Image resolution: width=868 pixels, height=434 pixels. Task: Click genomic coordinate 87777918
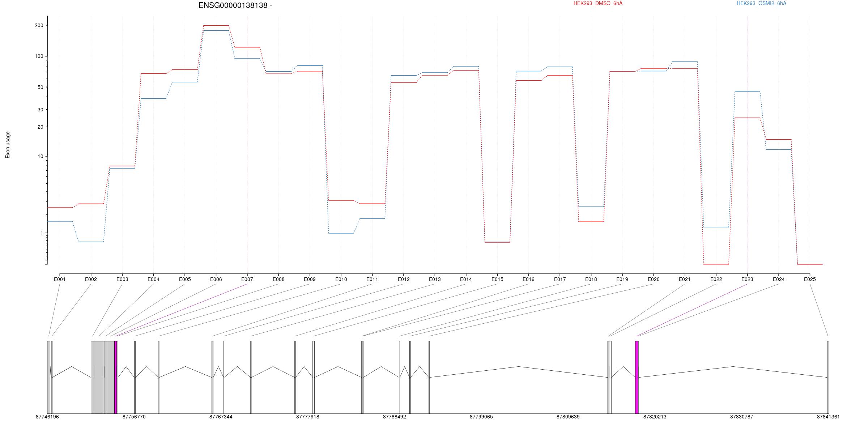pos(307,417)
